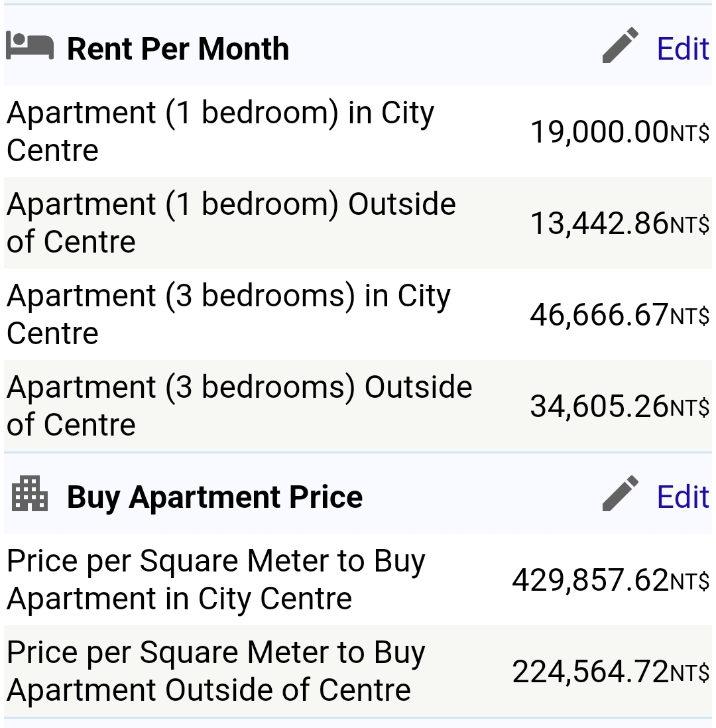Select the 46,666.67 NT$ price value

point(620,315)
